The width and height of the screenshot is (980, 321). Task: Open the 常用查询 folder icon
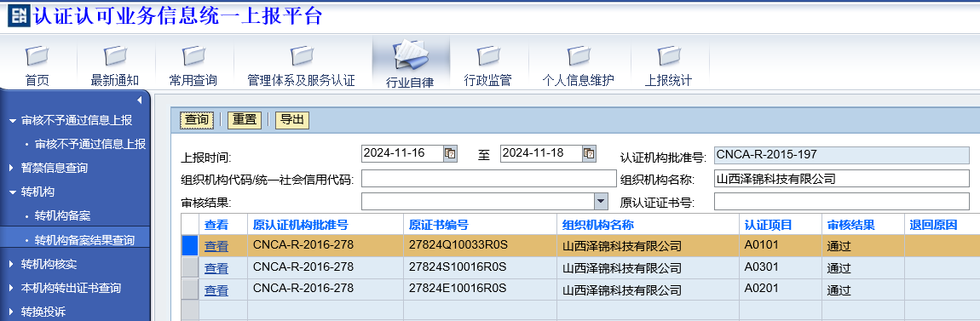click(193, 56)
